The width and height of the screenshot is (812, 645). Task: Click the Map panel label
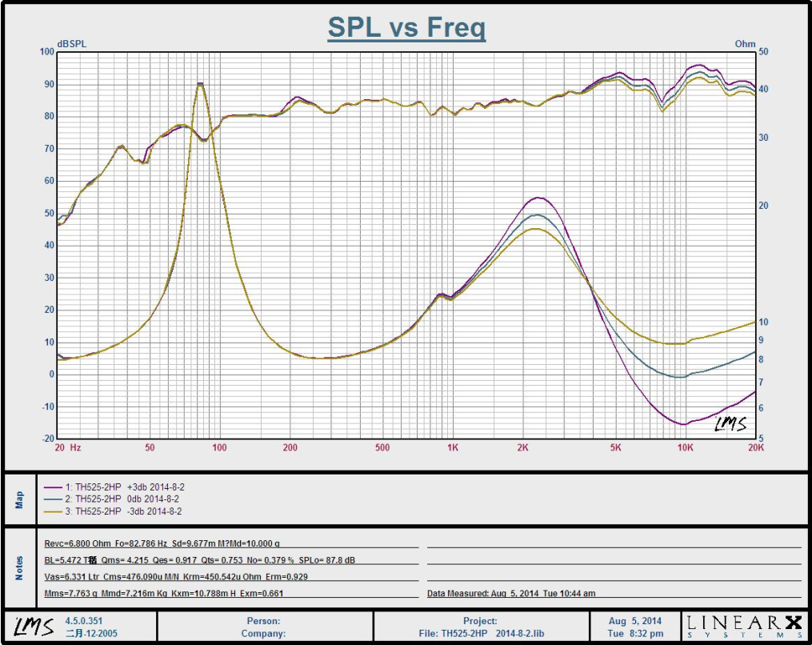(21, 499)
